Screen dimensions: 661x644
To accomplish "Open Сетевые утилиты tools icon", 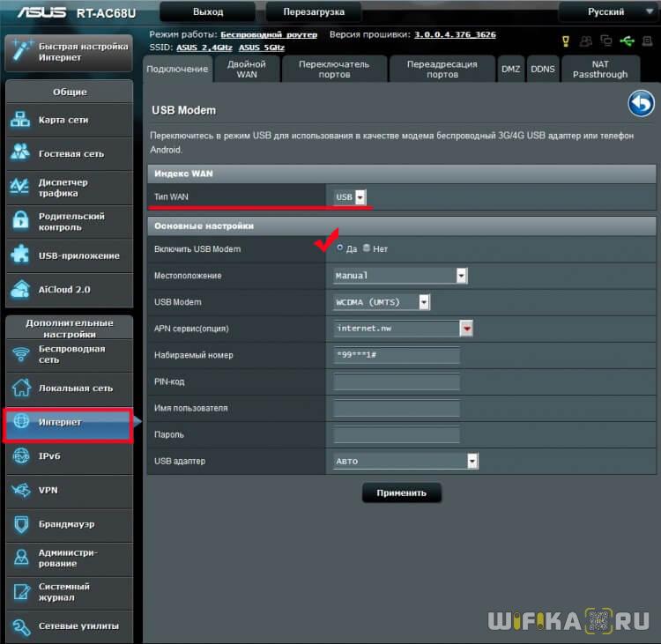I will tap(21, 626).
